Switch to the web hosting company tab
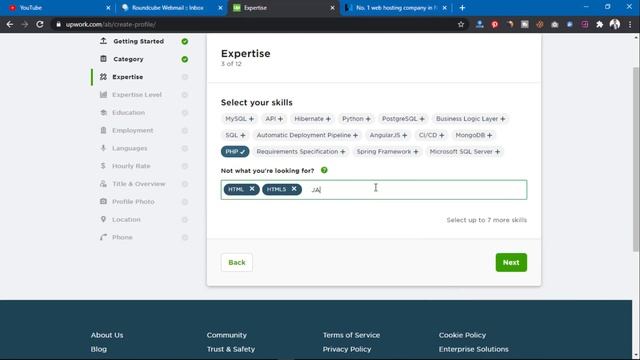The height and width of the screenshot is (360, 640). point(395,8)
